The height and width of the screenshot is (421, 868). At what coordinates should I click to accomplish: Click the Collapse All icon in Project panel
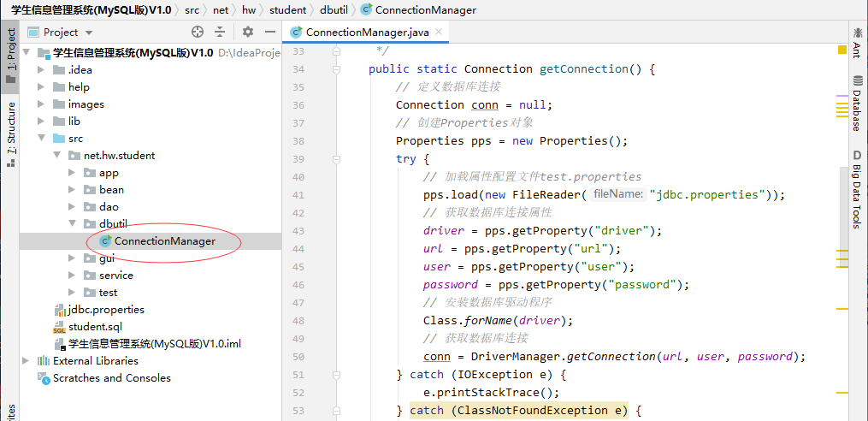point(221,33)
